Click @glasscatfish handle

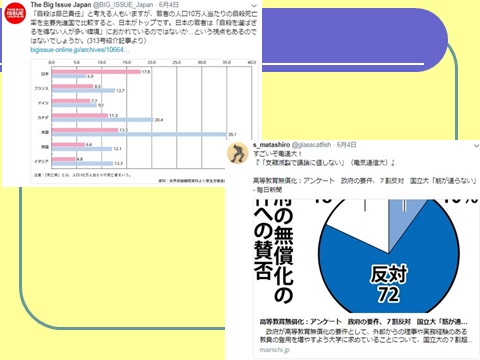(311, 145)
